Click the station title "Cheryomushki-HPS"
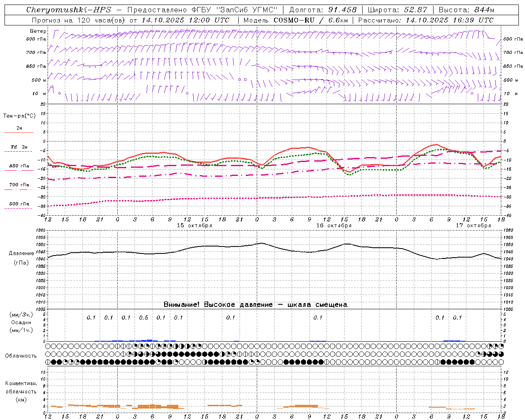The height and width of the screenshot is (420, 525). tap(69, 10)
